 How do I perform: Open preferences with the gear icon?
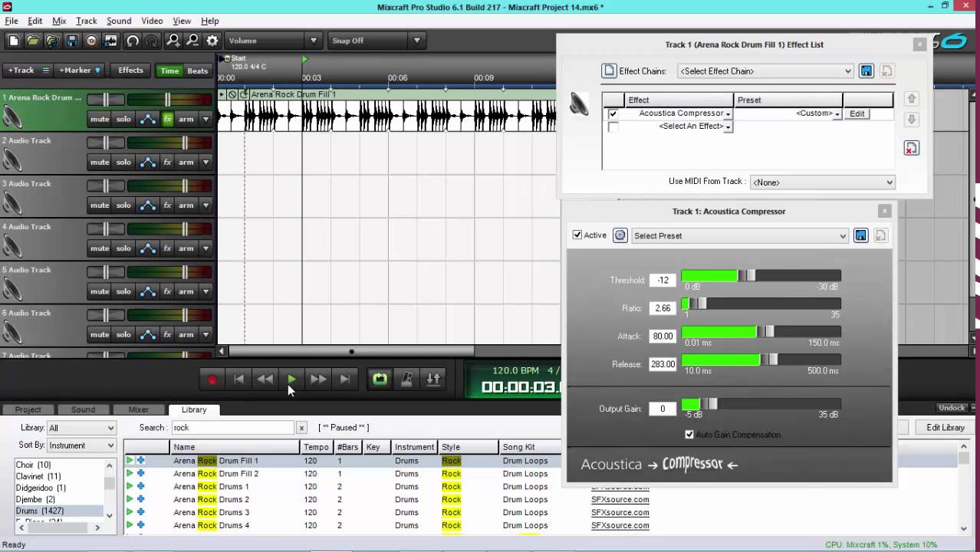coord(212,41)
